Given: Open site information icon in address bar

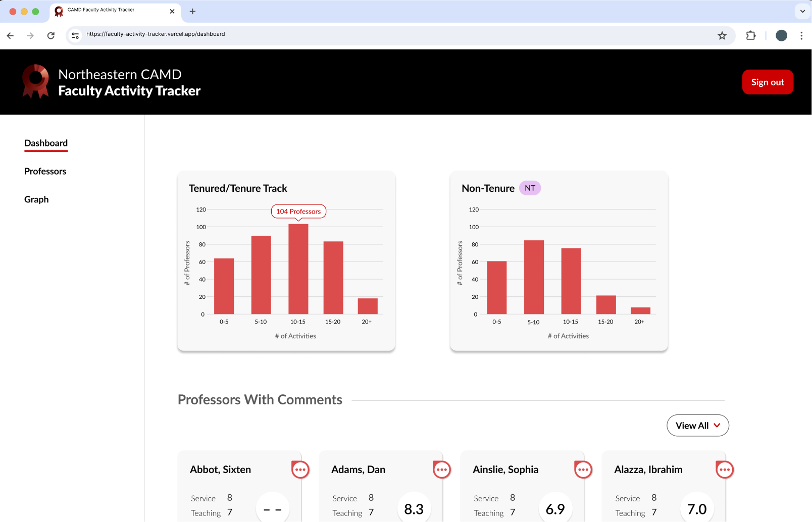Looking at the screenshot, I should pos(75,35).
